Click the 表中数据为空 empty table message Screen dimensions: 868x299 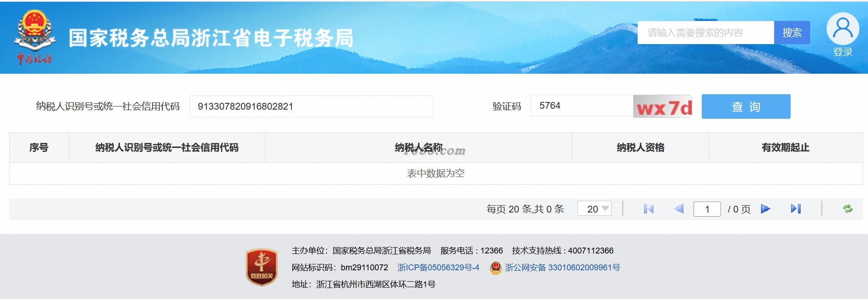(x=436, y=173)
